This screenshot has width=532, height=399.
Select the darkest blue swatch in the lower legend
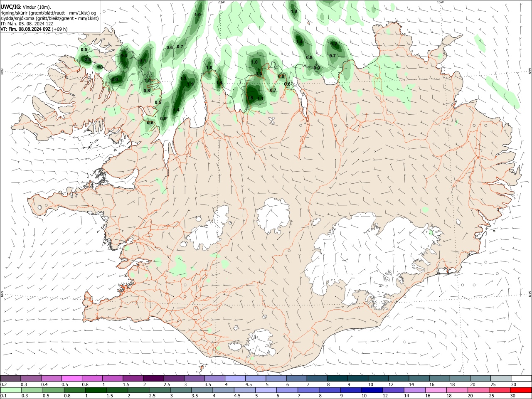(x=371, y=390)
